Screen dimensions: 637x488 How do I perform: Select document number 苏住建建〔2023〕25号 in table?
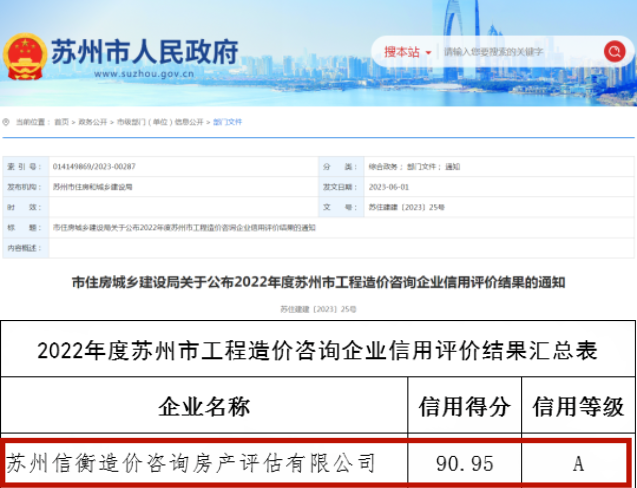tap(407, 207)
